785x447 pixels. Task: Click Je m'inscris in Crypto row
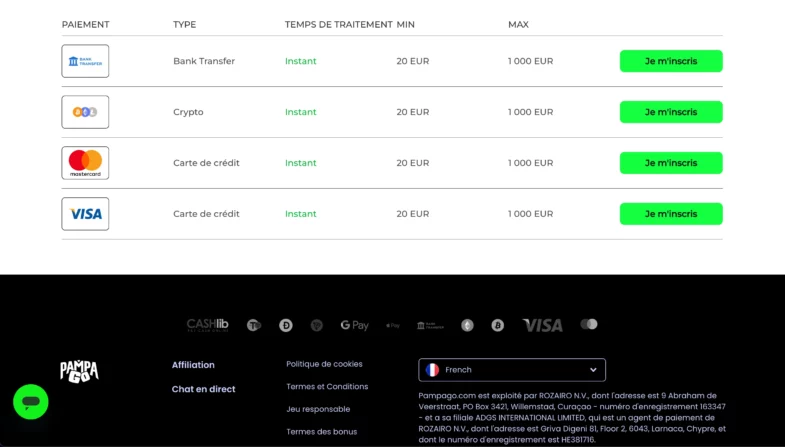point(671,112)
